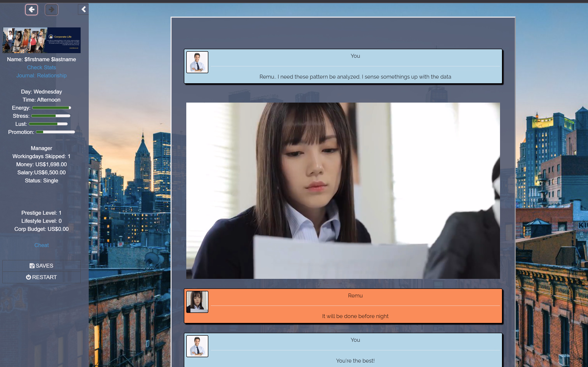Click the Corporate Life banner image
The height and width of the screenshot is (367, 588).
coord(41,40)
